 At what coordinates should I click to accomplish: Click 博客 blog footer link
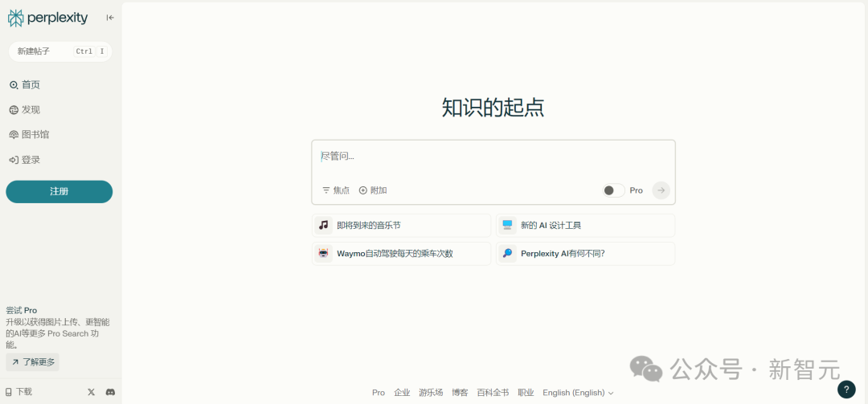tap(460, 393)
